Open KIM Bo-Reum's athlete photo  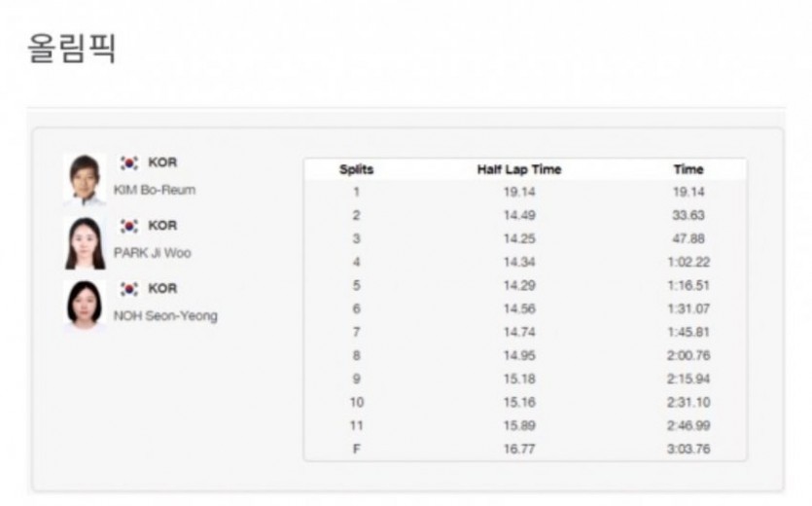85,180
